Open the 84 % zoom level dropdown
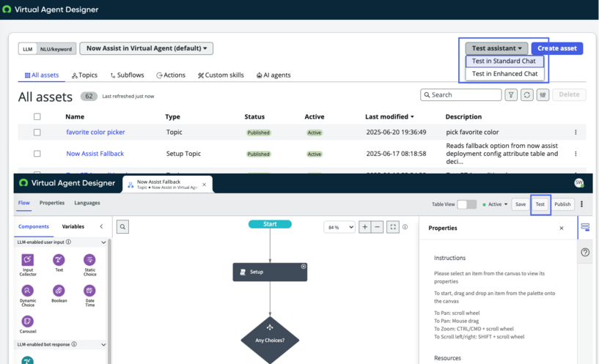 tap(339, 227)
